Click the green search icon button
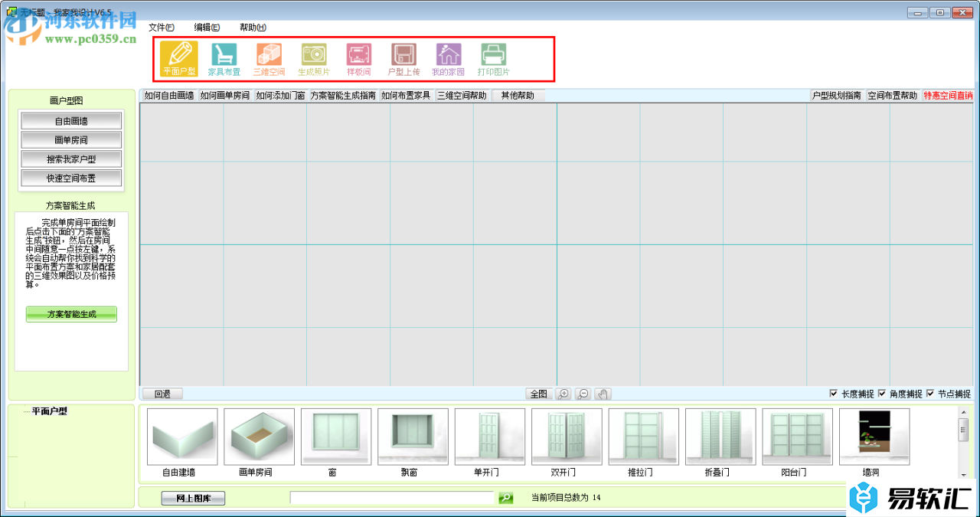This screenshot has height=517, width=980. point(506,498)
